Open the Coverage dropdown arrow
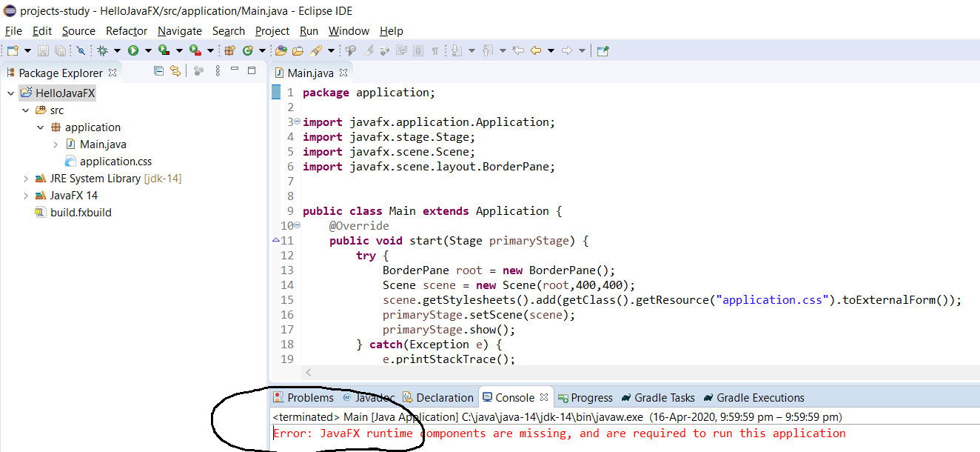 click(179, 50)
